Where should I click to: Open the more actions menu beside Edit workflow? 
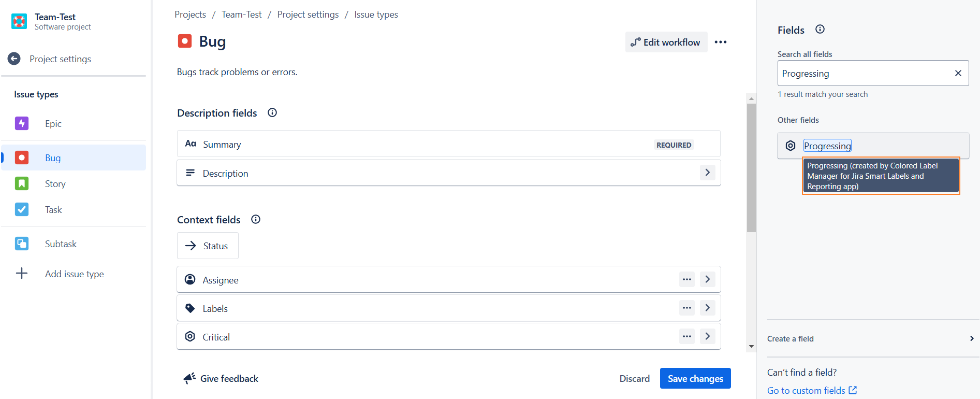721,42
